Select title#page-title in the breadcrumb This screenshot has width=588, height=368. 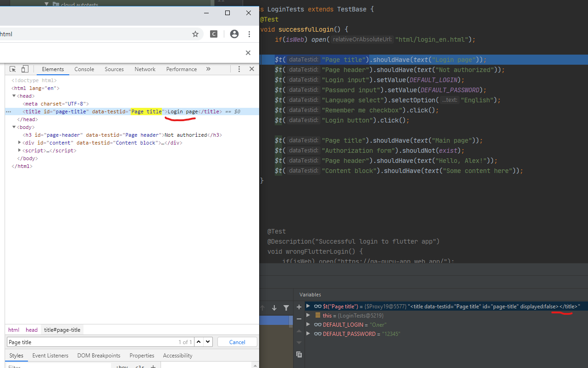coord(62,330)
